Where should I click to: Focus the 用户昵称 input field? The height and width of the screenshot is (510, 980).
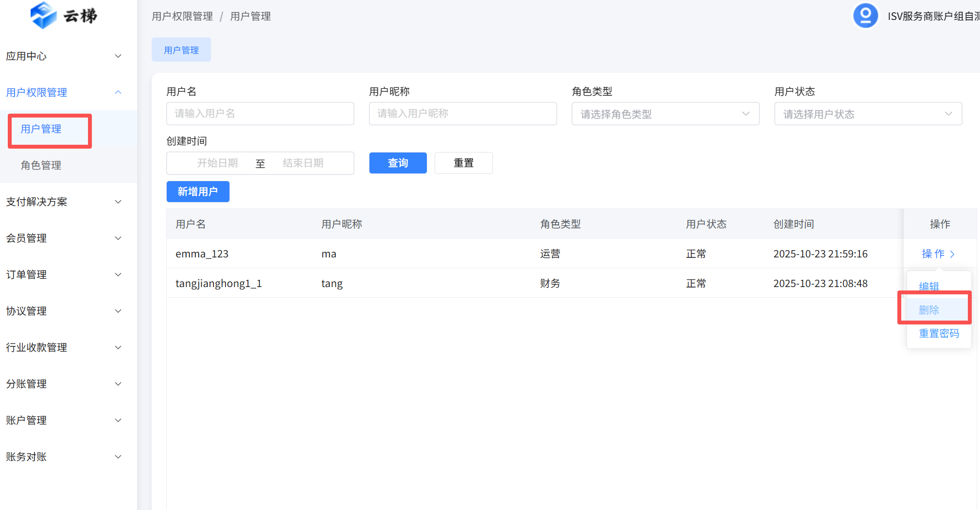pyautogui.click(x=463, y=114)
